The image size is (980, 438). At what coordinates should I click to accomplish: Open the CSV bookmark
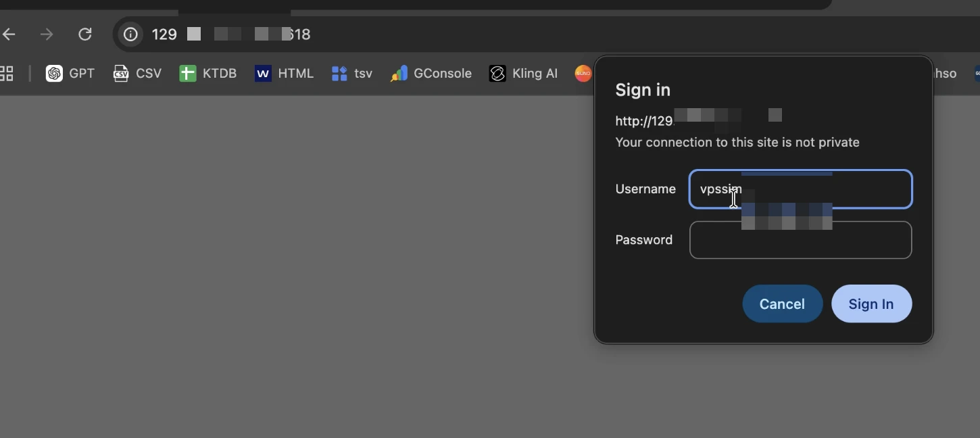[x=137, y=74]
